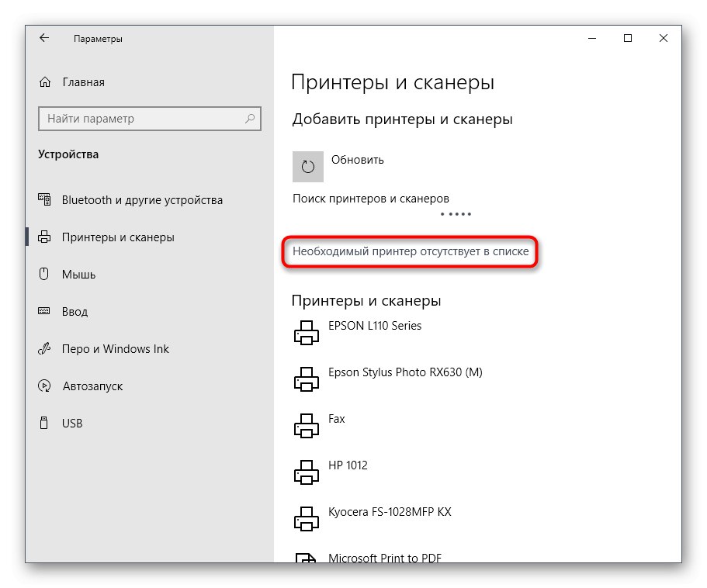The image size is (707, 588).
Task: Open the link Необходимый принтер отсутствует в списке
Action: pos(410,252)
